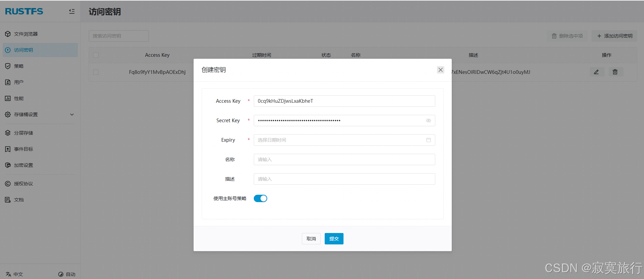This screenshot has height=279, width=644.
Task: Change theme mode via 自动 button
Action: coord(67,274)
